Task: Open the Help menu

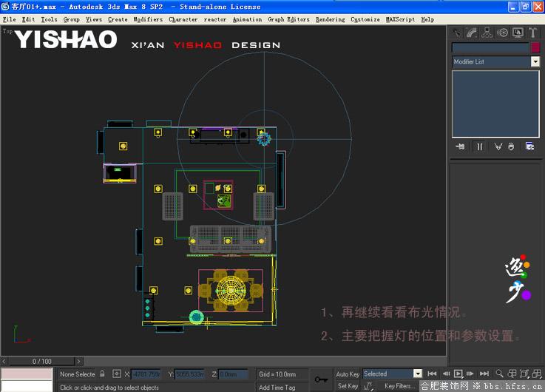Action: [x=427, y=19]
